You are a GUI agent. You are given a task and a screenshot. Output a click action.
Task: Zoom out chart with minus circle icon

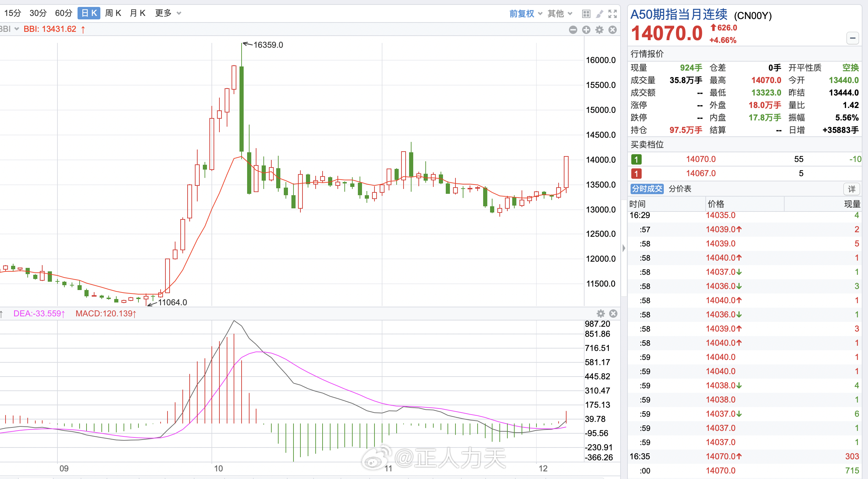point(573,30)
